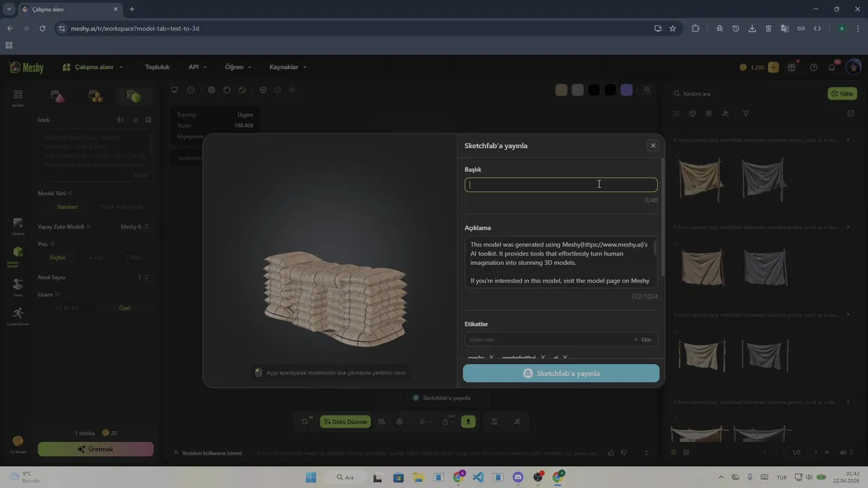This screenshot has height=488, width=868.
Task: Click the 3D cube filter icon in assets panel
Action: tap(692, 114)
